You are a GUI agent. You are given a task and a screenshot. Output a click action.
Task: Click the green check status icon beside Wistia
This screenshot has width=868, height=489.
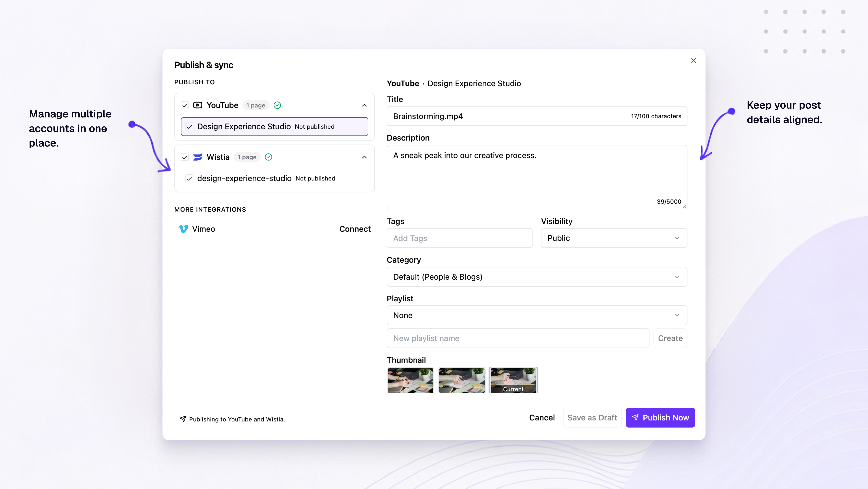click(269, 157)
